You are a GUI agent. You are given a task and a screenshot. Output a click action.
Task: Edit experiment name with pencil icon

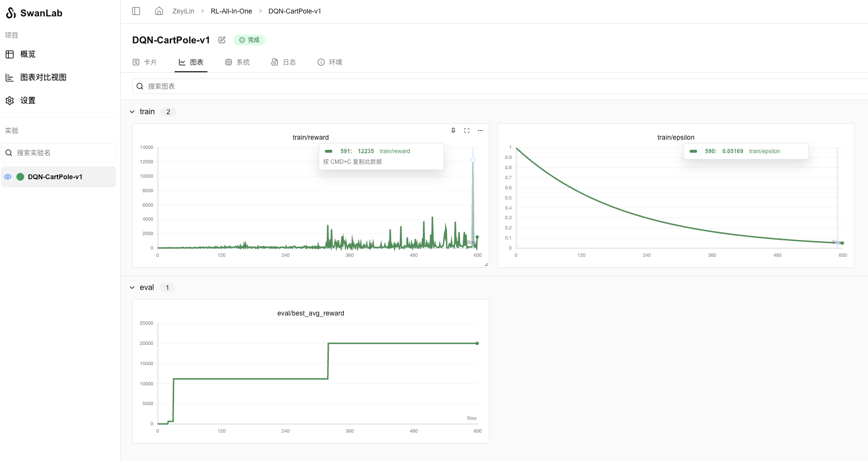(222, 40)
